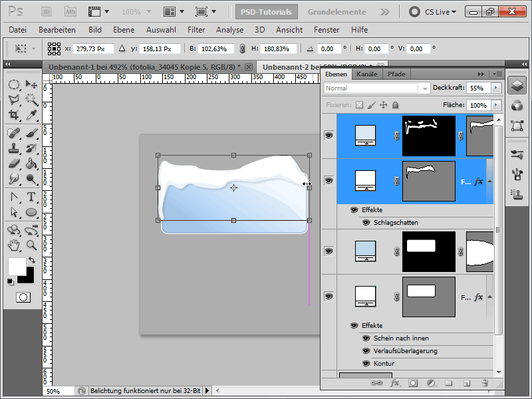Select the Zoom tool
Image resolution: width=532 pixels, height=399 pixels.
[31, 245]
